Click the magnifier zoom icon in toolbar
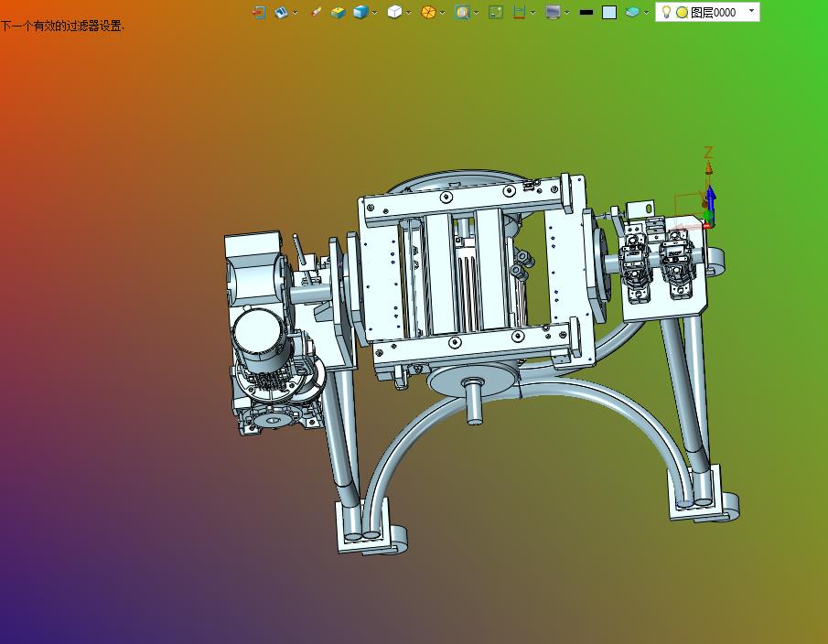Screen dimensions: 828x644 [462, 12]
